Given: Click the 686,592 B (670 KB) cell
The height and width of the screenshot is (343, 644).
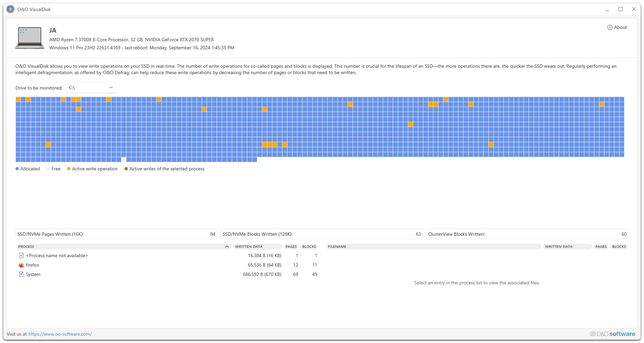Looking at the screenshot, I should (x=262, y=274).
